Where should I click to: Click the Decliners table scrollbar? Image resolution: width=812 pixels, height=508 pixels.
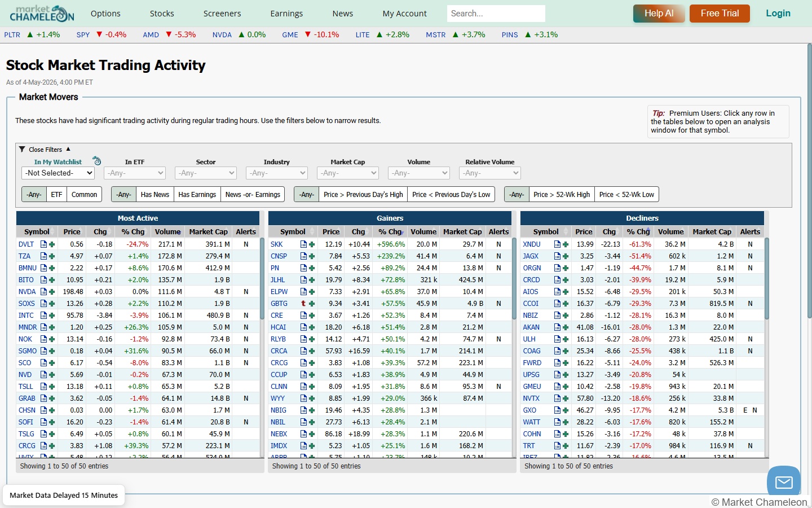tap(766, 278)
